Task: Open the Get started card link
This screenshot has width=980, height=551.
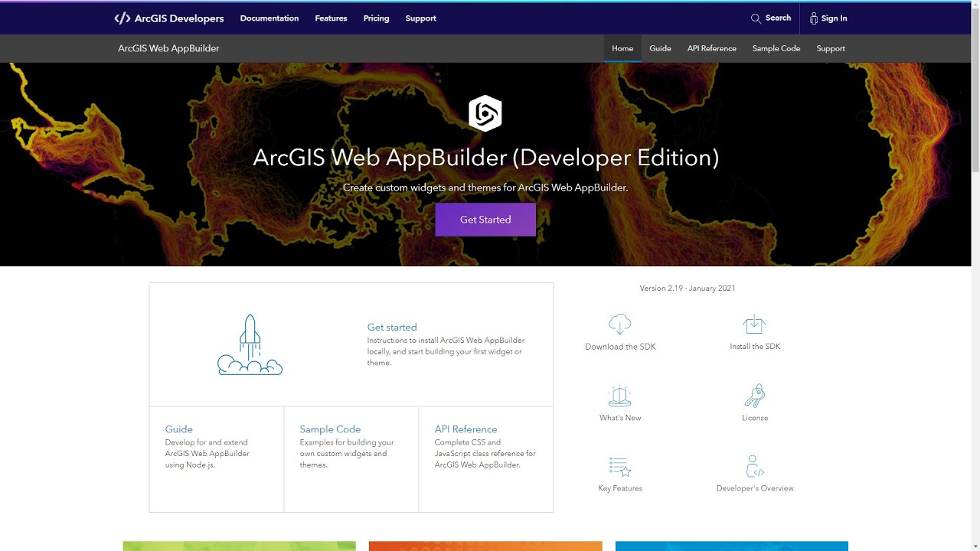Action: point(392,327)
